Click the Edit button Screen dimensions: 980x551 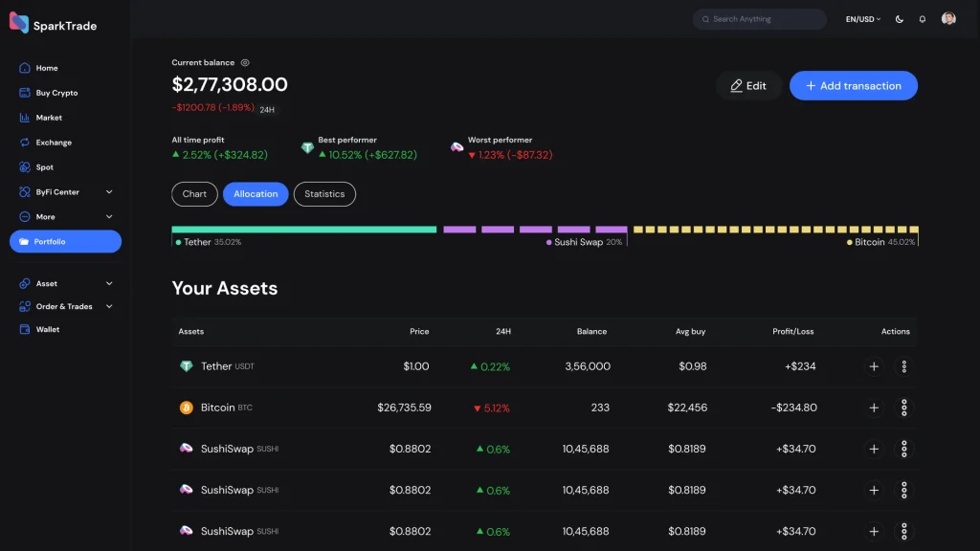click(x=748, y=86)
